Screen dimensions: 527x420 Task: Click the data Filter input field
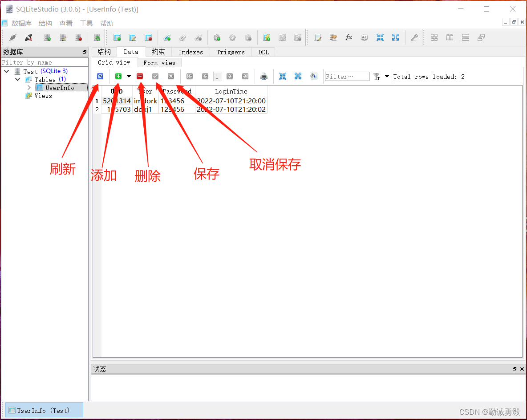coord(347,76)
